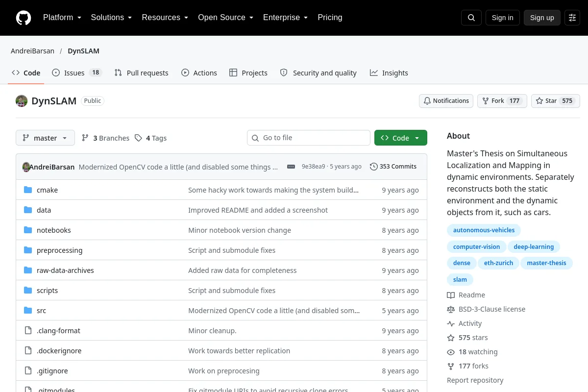Open the autonomous-vehicles topic tag

(484, 230)
